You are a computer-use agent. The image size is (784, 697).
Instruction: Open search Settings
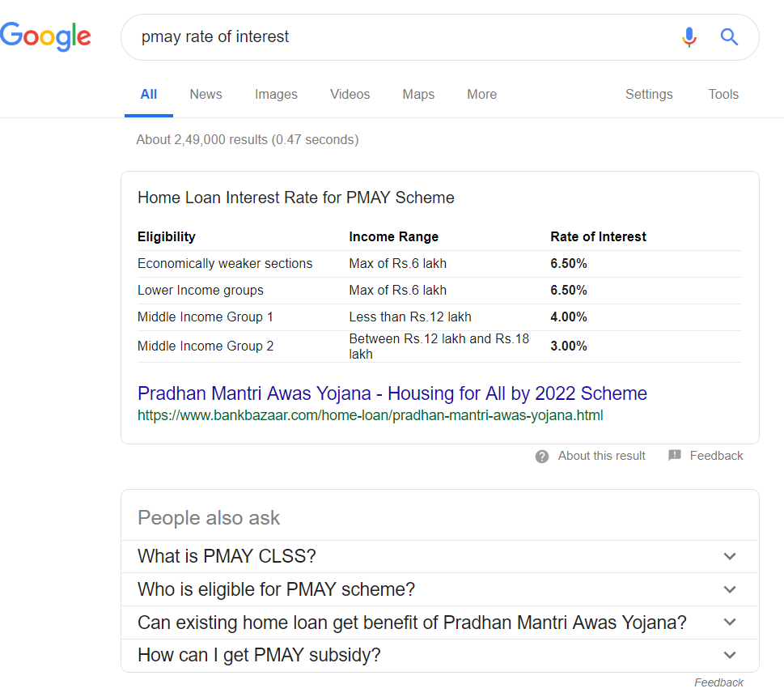click(x=649, y=94)
